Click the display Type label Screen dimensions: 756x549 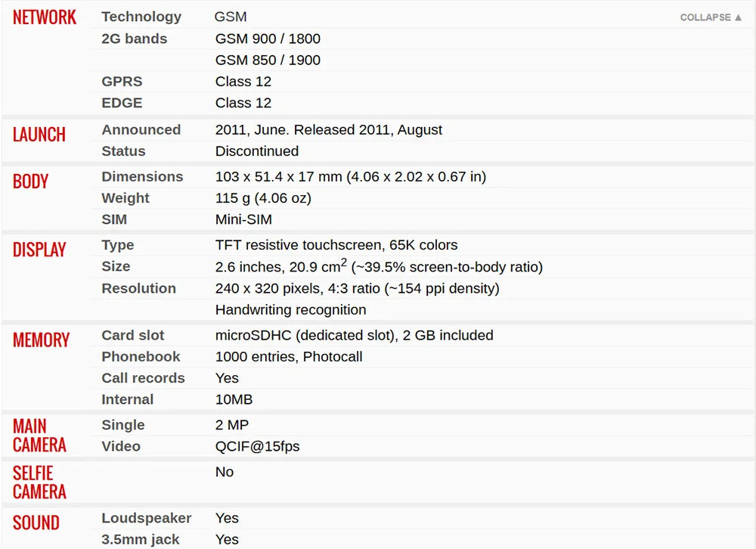pyautogui.click(x=118, y=245)
